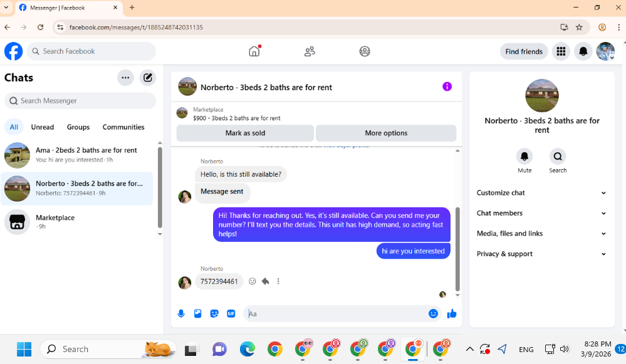Click Norberto's avatar beside 7572394461

click(184, 283)
